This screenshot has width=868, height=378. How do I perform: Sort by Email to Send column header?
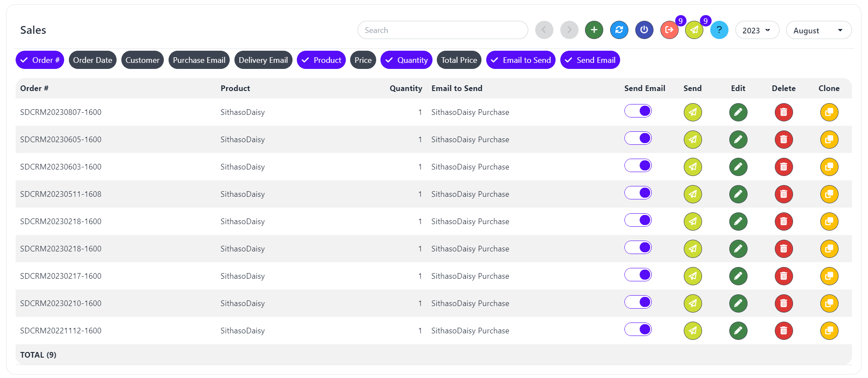[457, 88]
